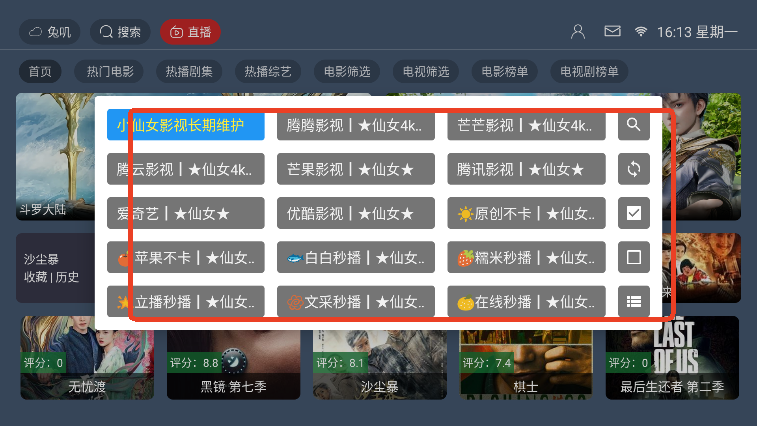Open the search icon in source dialog
This screenshot has width=757, height=426.
click(x=633, y=125)
